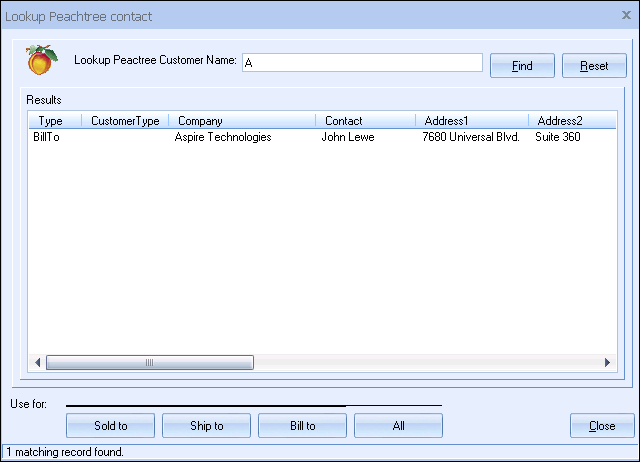Use contact for Sold to
This screenshot has width=640, height=462.
pos(111,425)
